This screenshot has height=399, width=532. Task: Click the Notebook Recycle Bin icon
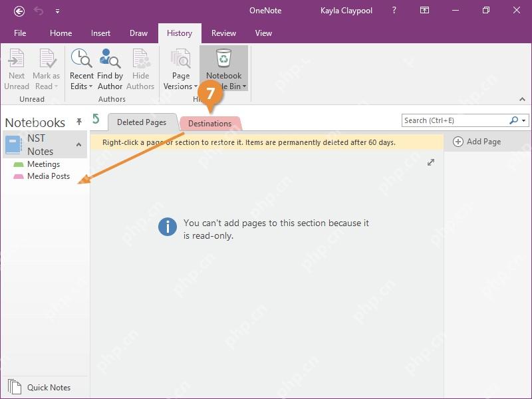click(x=223, y=58)
